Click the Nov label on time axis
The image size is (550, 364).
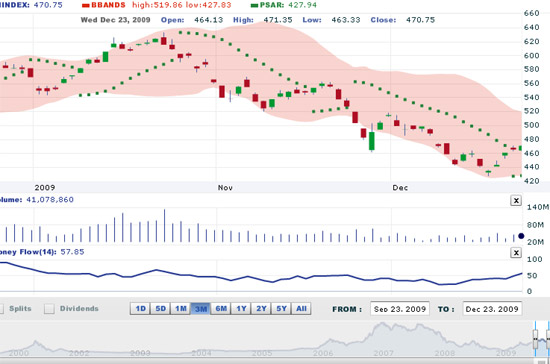click(x=225, y=188)
